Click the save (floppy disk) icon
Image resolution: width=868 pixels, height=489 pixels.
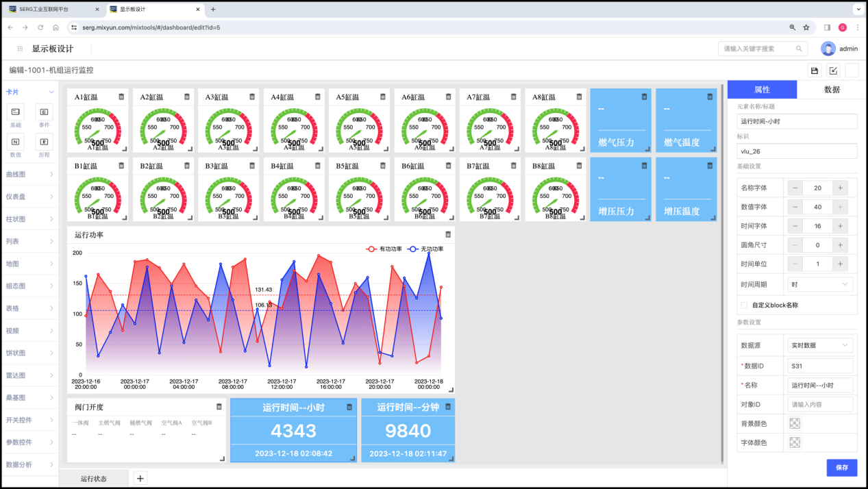(x=815, y=71)
